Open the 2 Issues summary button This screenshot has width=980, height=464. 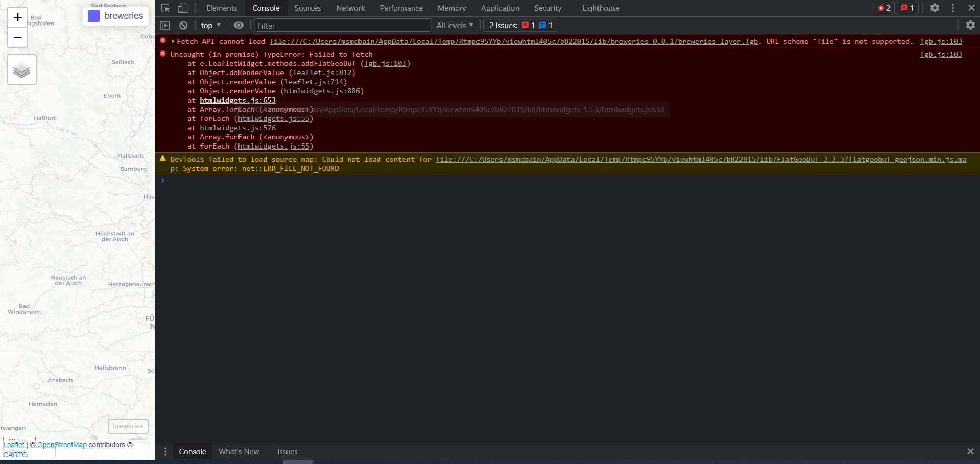click(x=520, y=26)
